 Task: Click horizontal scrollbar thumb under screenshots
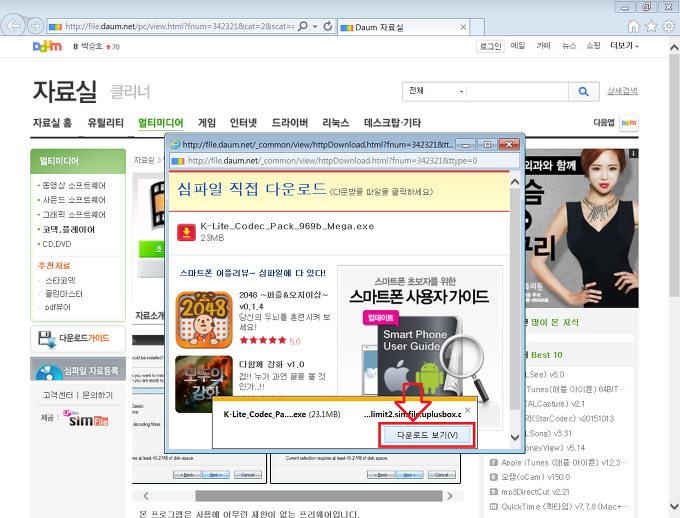(x=319, y=496)
